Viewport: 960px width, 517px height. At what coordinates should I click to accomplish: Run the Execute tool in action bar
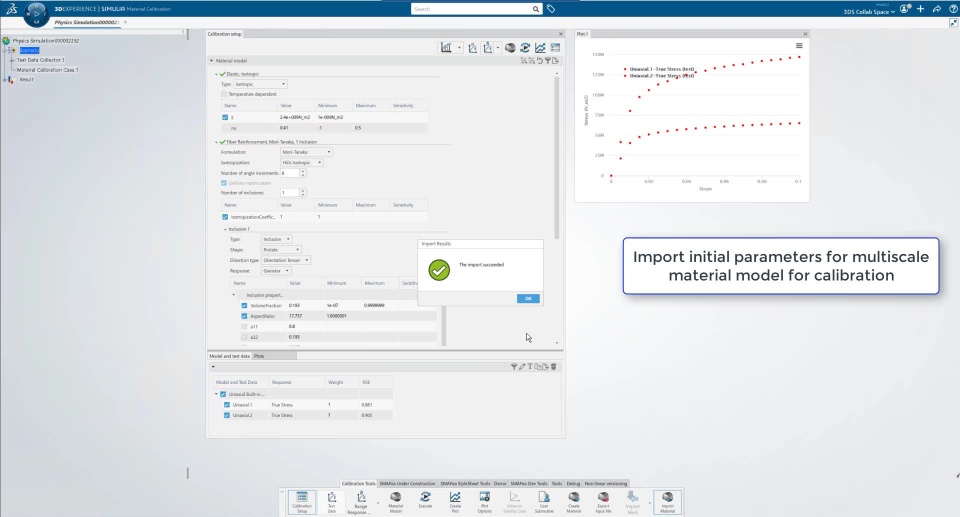(x=425, y=502)
